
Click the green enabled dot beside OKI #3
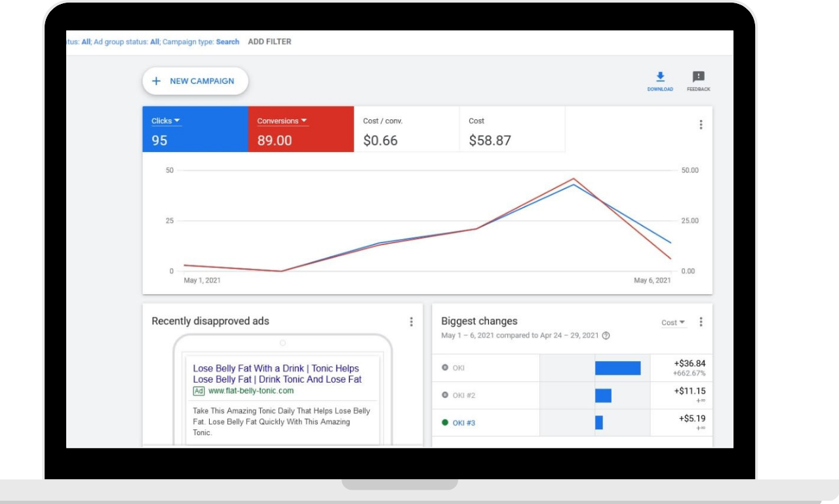445,422
